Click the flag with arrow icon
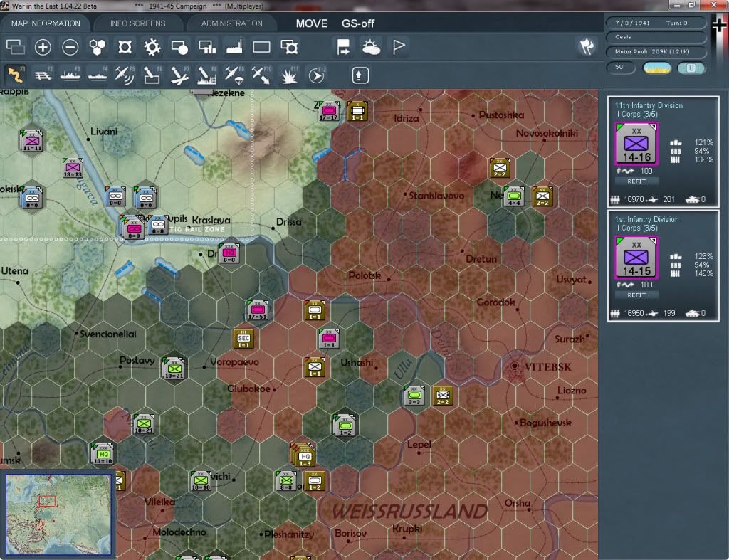The height and width of the screenshot is (560, 729). click(343, 47)
